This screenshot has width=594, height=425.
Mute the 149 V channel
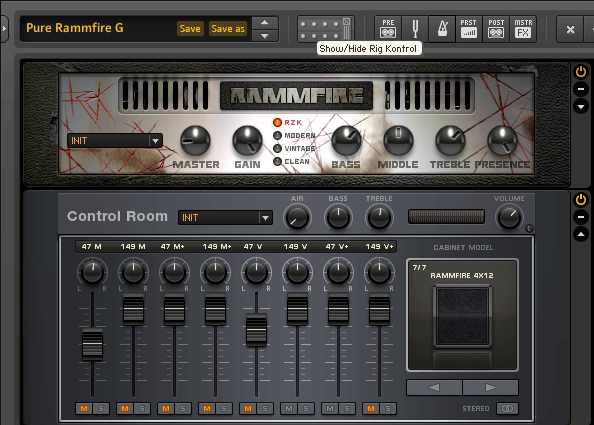click(x=289, y=408)
